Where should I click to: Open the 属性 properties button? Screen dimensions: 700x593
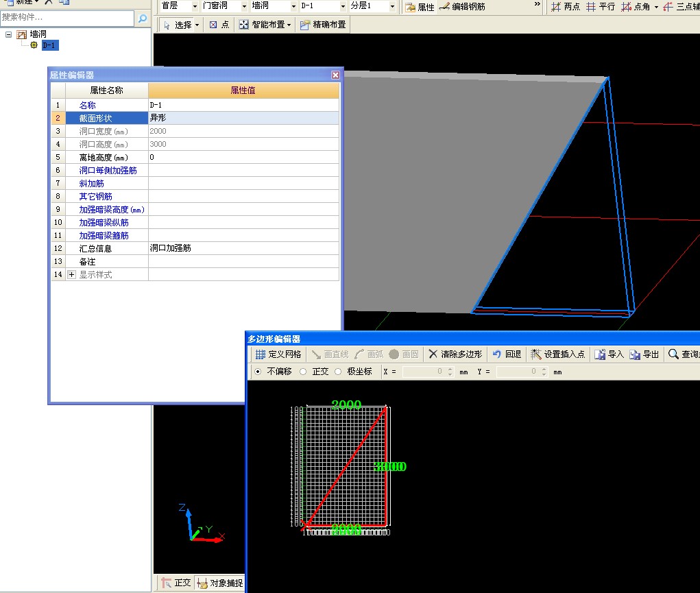tap(420, 7)
